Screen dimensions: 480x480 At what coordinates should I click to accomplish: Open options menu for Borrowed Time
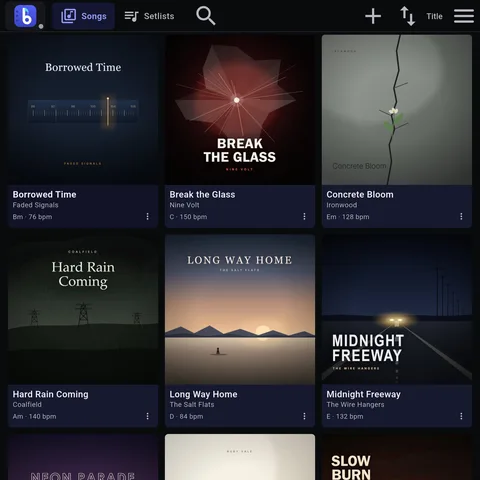[x=147, y=216]
